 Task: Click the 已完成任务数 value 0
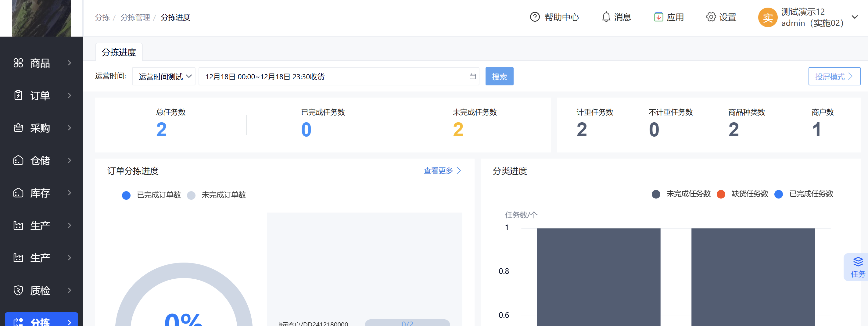click(306, 130)
